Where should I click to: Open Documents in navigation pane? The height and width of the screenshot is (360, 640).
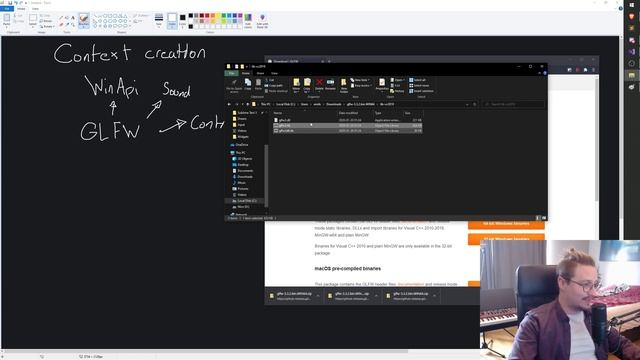pyautogui.click(x=243, y=171)
